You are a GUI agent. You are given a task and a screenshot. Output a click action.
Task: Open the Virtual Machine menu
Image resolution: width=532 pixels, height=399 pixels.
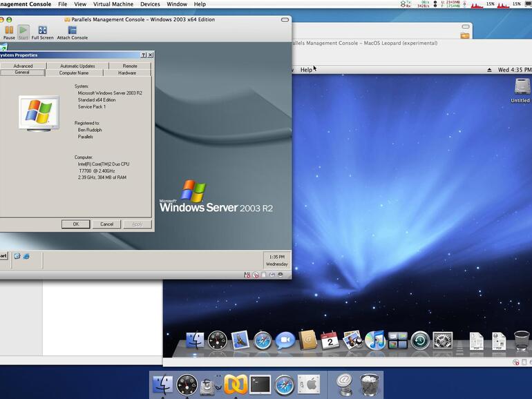(x=113, y=4)
